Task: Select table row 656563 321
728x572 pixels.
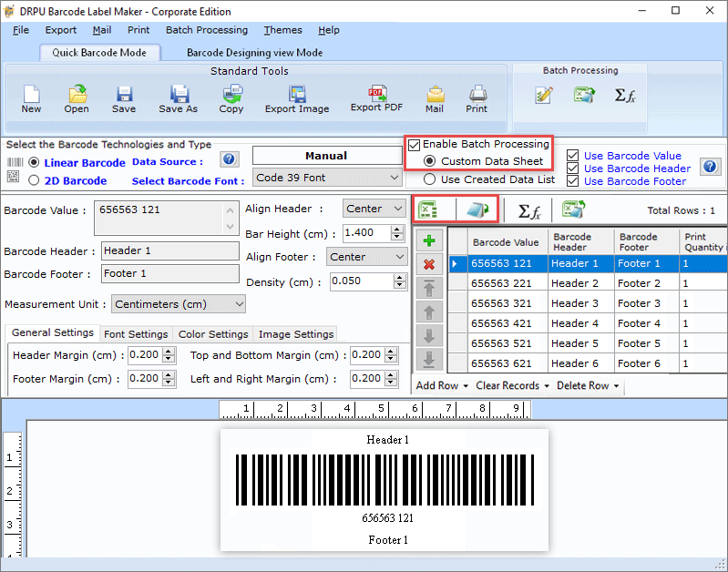Action: click(589, 303)
